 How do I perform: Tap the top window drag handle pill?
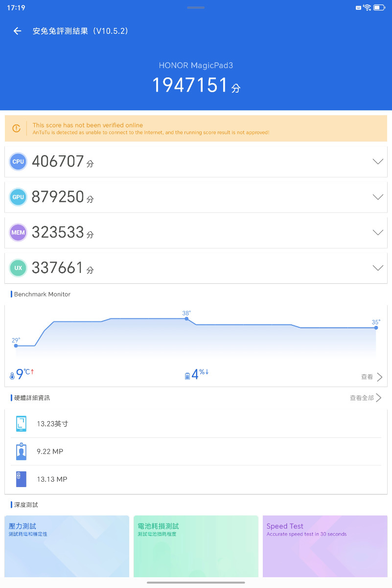[196, 7]
